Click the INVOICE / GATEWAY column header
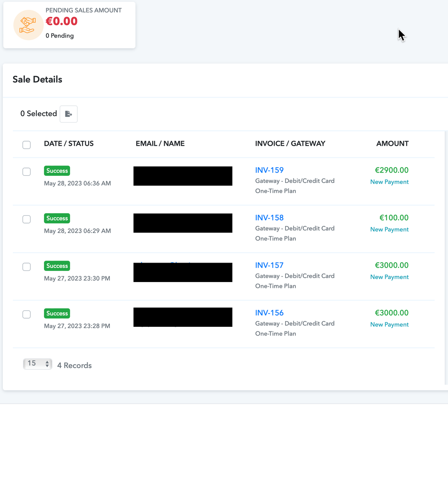 click(x=290, y=144)
